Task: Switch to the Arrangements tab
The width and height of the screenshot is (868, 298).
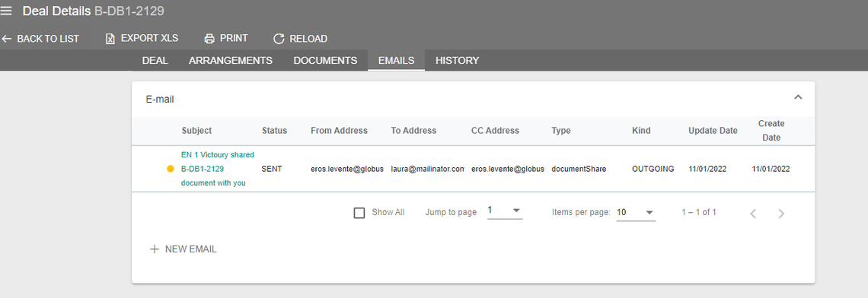Action: pyautogui.click(x=230, y=60)
